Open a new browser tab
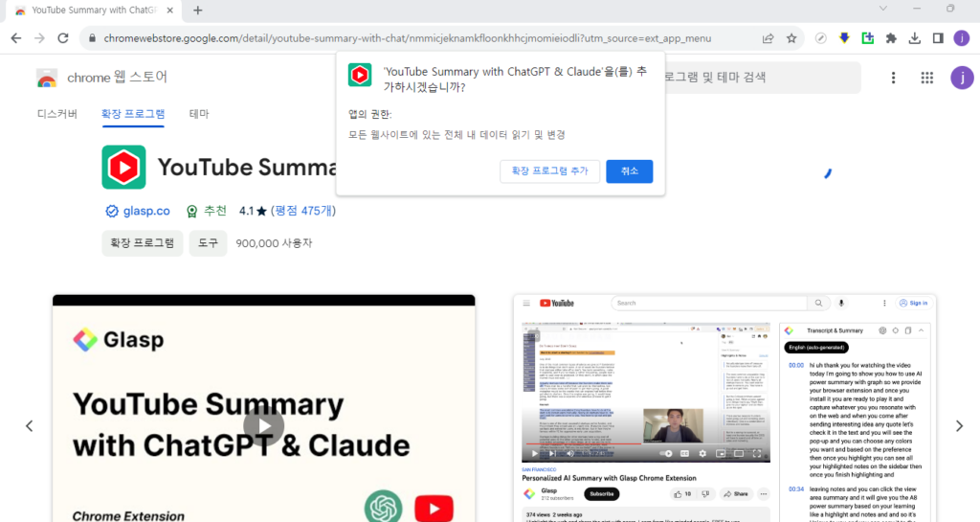The image size is (980, 522). click(x=197, y=10)
